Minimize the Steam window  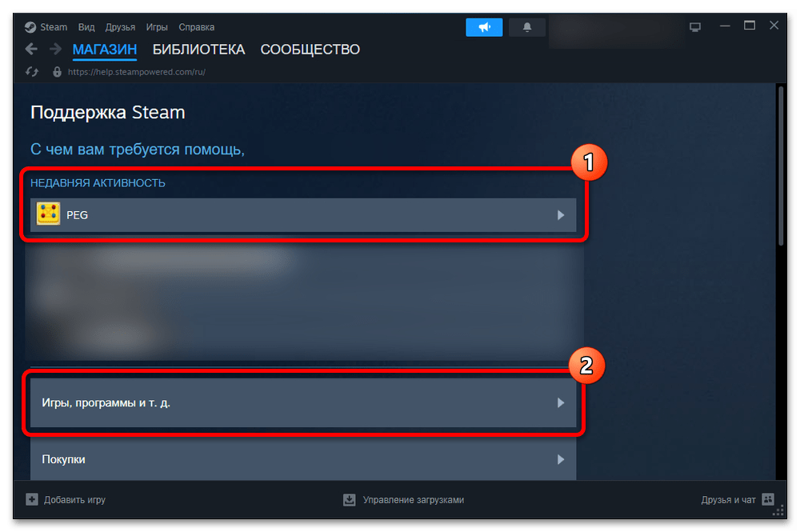(x=725, y=26)
